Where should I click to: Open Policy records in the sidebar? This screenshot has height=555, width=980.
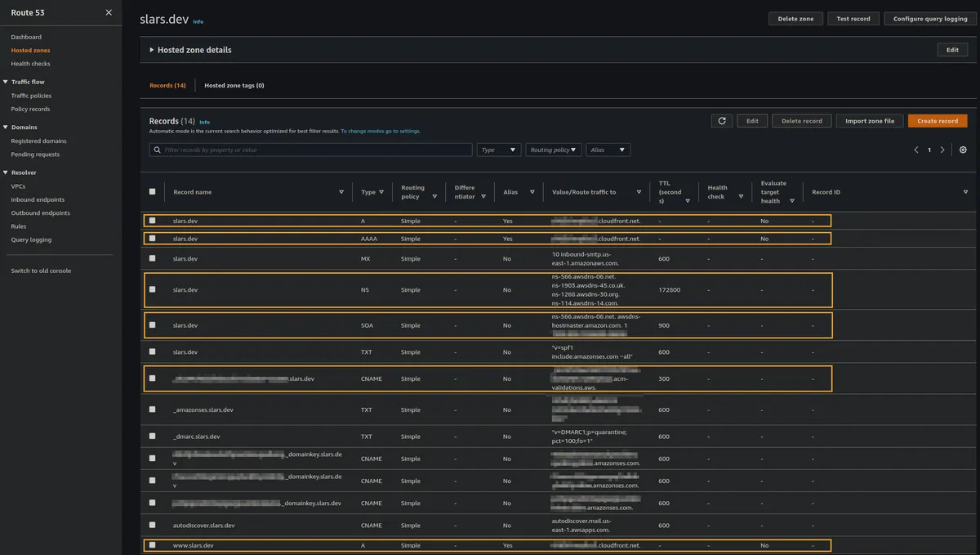click(x=30, y=109)
